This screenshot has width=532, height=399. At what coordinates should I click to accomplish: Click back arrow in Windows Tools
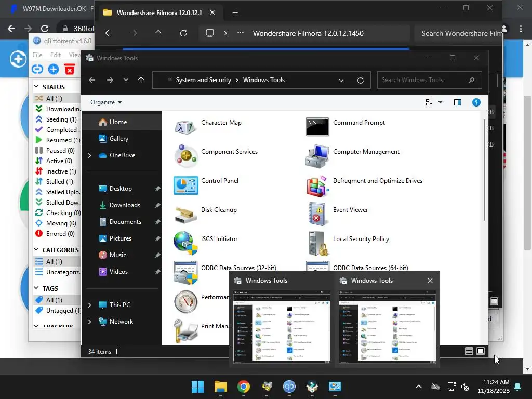click(x=92, y=80)
